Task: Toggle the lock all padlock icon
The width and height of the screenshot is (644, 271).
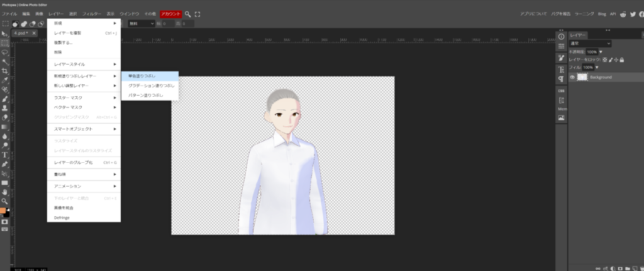Action: point(621,60)
